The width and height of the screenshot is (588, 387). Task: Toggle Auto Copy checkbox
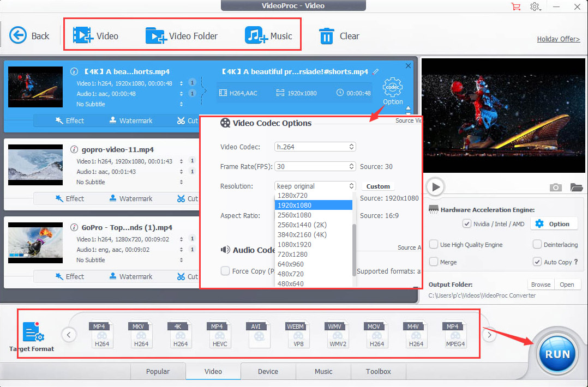click(537, 262)
